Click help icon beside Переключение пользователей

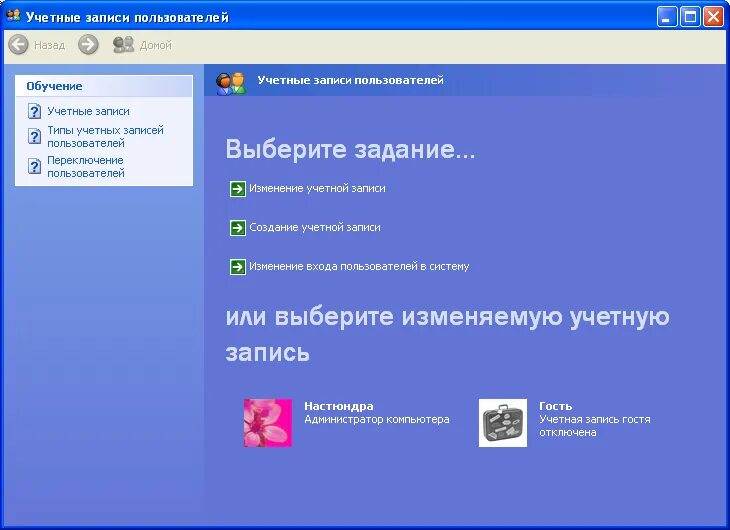[x=34, y=166]
